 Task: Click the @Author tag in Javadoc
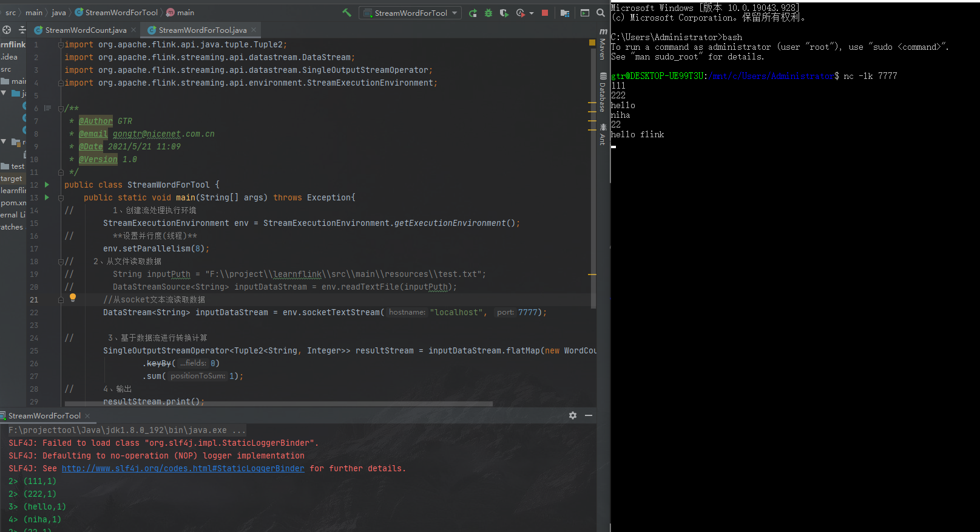coord(96,121)
